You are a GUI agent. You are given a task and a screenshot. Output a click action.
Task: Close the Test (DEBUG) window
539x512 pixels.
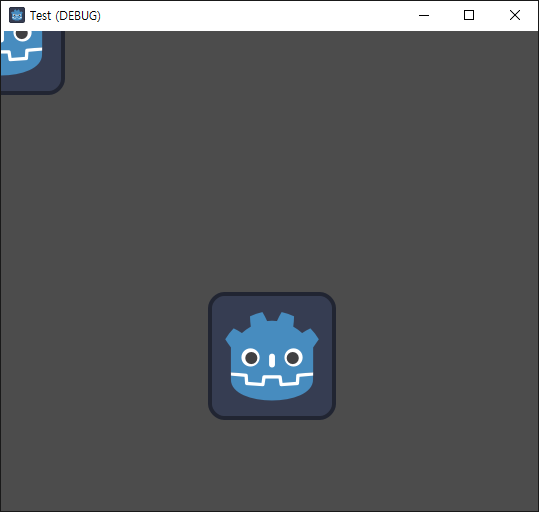tap(515, 15)
